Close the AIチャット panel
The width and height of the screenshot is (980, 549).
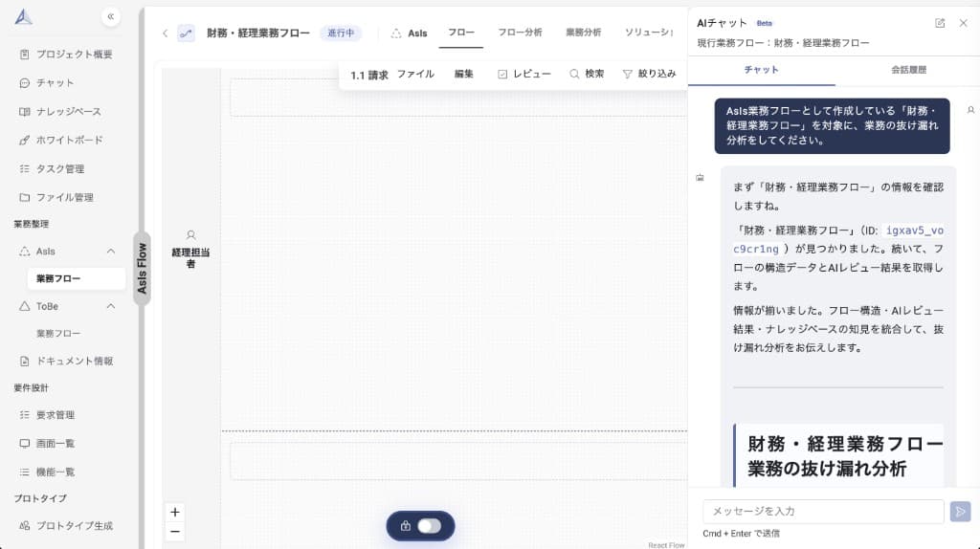pyautogui.click(x=963, y=23)
